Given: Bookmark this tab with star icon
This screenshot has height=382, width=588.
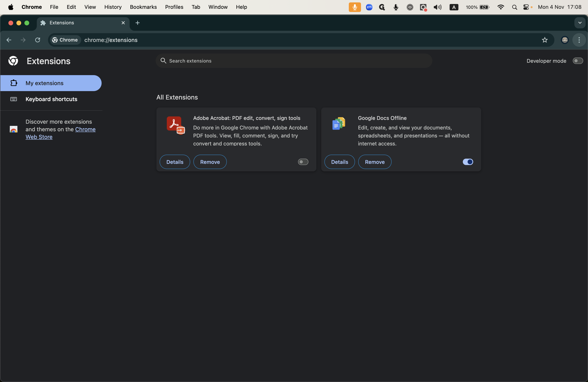Looking at the screenshot, I should click(545, 40).
